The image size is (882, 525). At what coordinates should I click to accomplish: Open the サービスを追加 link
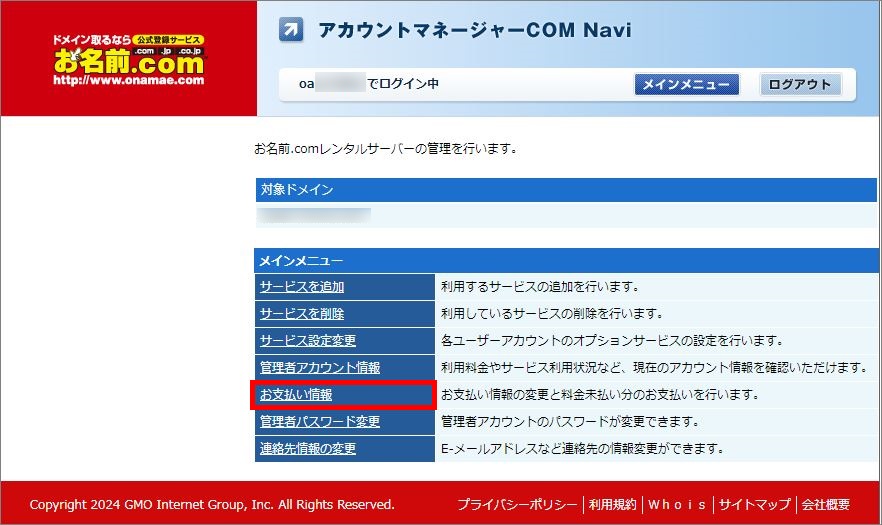[302, 287]
